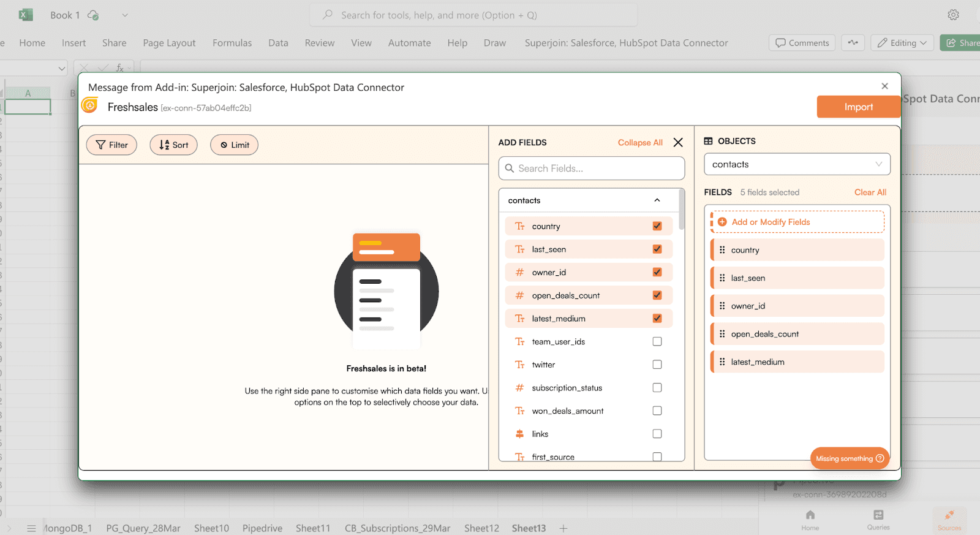Uncheck the latest_medium field checkbox
Image resolution: width=980 pixels, height=535 pixels.
pos(657,319)
